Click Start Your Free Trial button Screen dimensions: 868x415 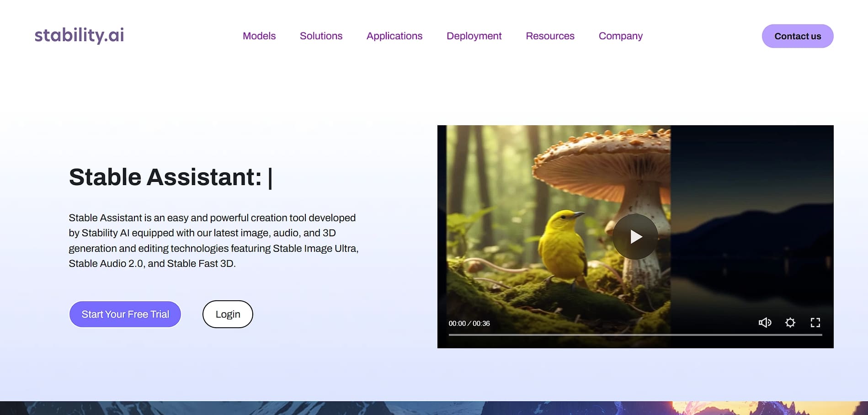tap(125, 314)
